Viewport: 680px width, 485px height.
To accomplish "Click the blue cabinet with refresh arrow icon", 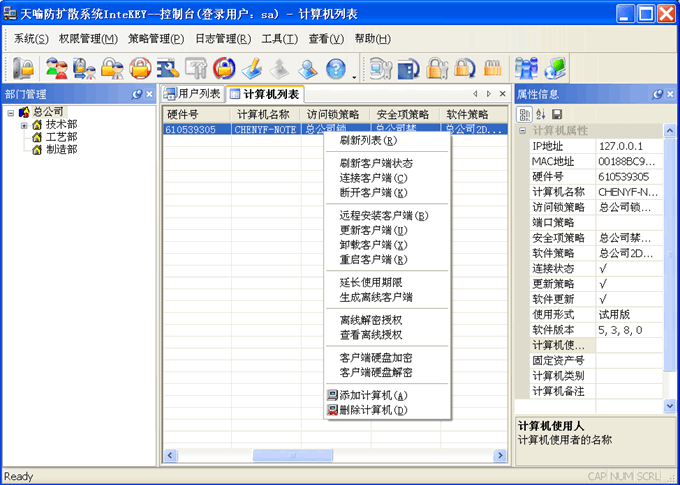I will 409,69.
